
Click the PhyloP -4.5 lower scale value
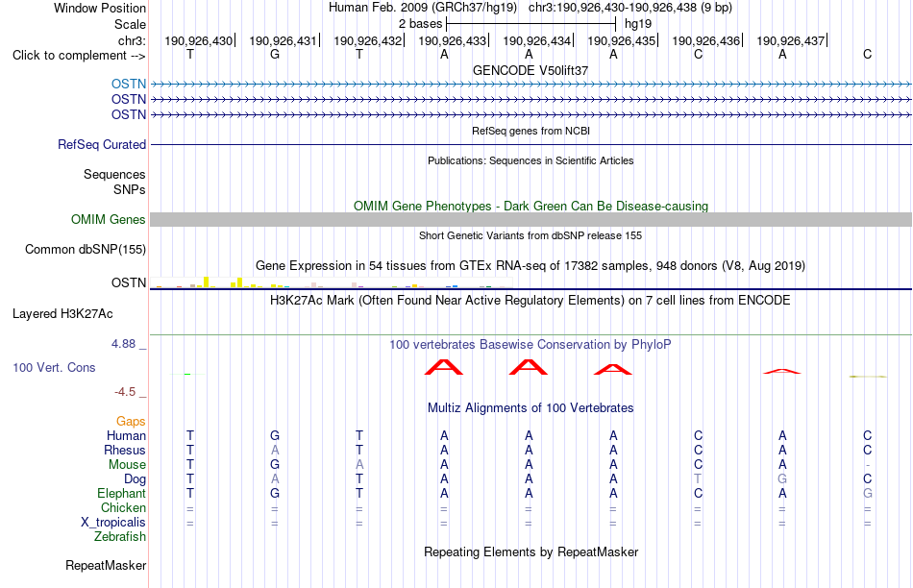125,392
